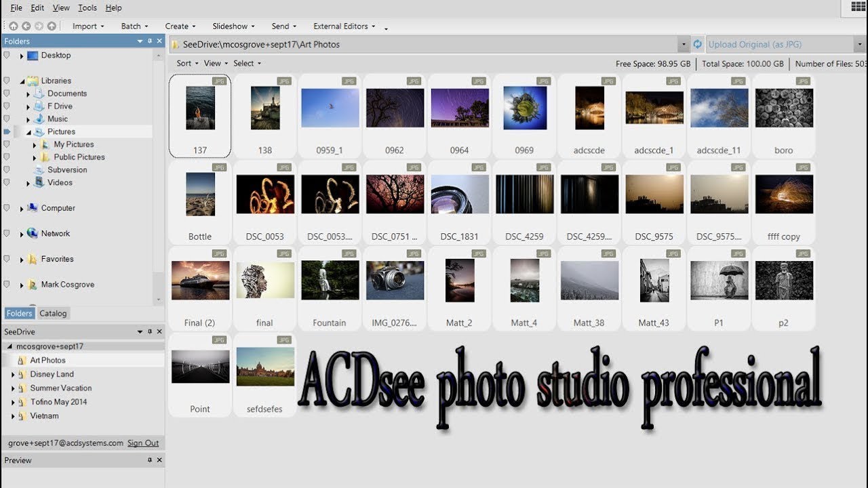Open the SeeDrive pane options arrow
The image size is (868, 488).
[x=140, y=331]
